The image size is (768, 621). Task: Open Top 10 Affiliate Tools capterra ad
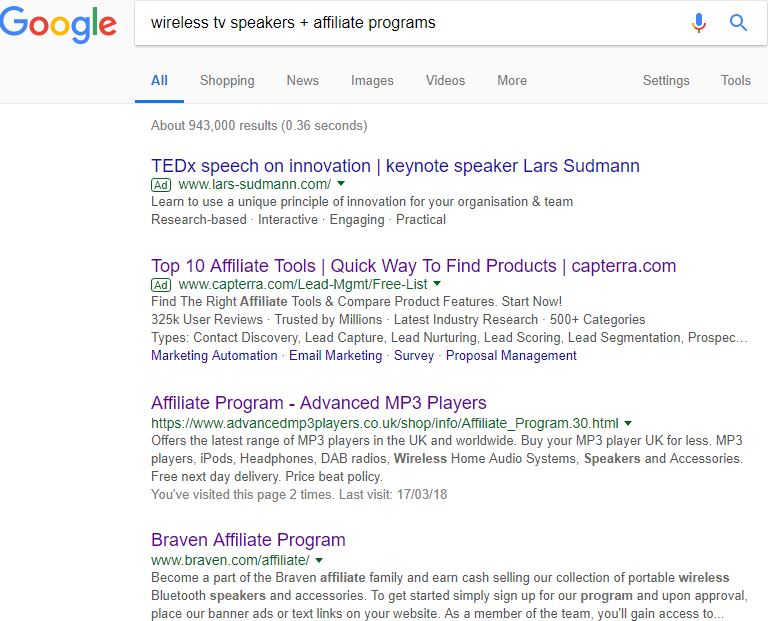(413, 266)
